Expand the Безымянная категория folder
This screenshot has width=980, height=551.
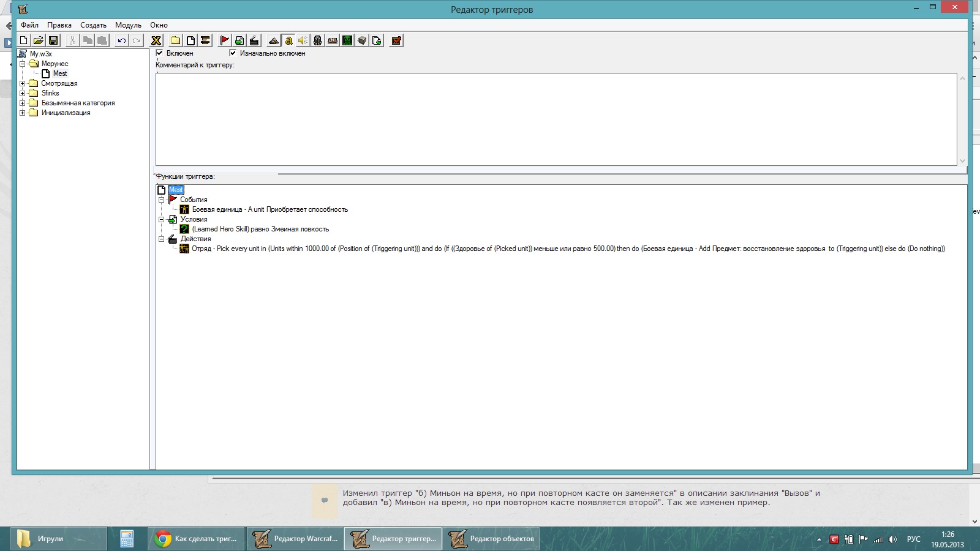(23, 103)
